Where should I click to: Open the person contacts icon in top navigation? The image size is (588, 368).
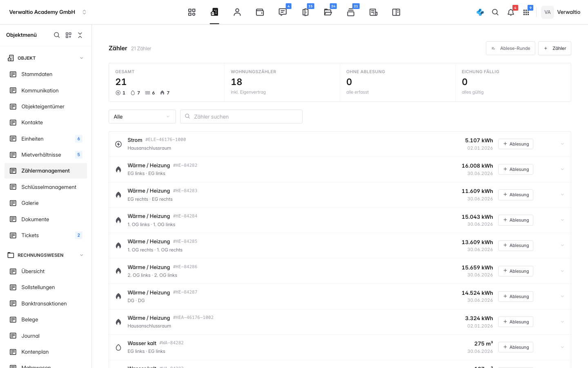(237, 12)
